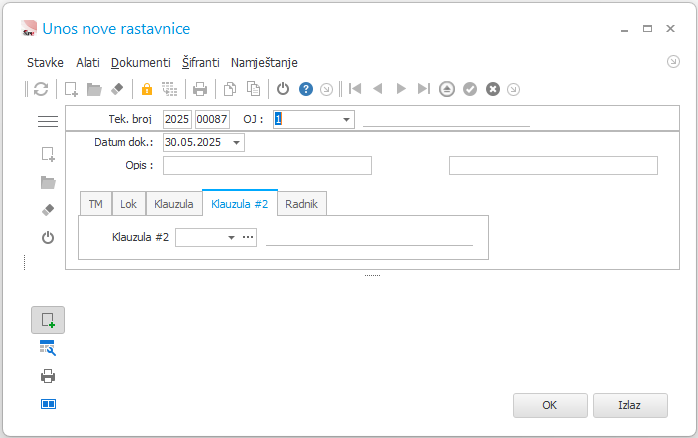Click the second Opis field on right

tap(553, 166)
